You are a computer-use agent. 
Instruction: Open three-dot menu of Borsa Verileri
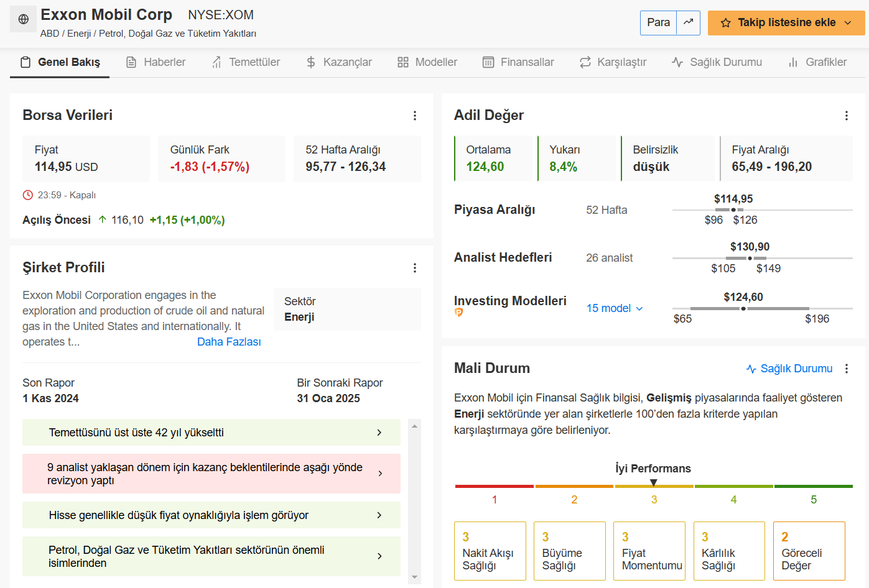[x=415, y=116]
